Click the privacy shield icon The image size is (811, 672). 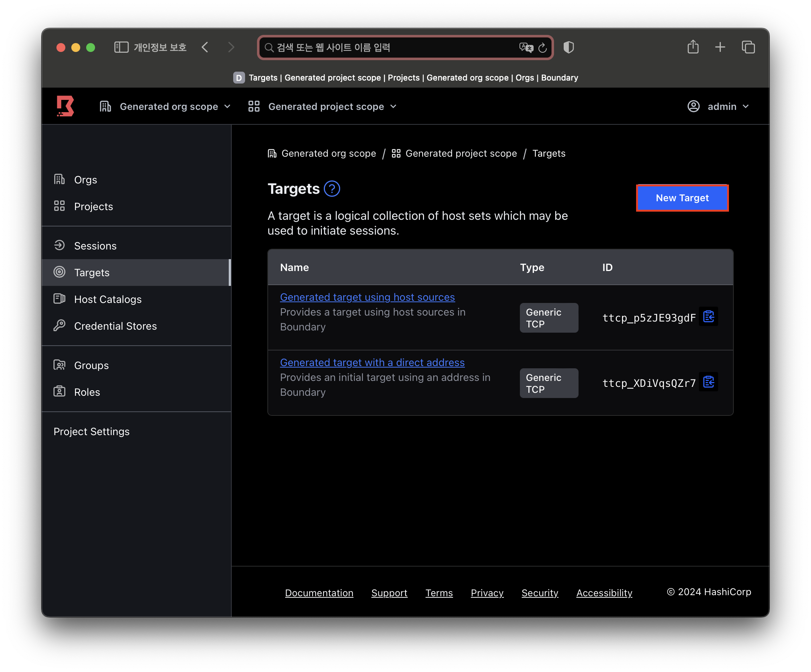[x=569, y=47]
